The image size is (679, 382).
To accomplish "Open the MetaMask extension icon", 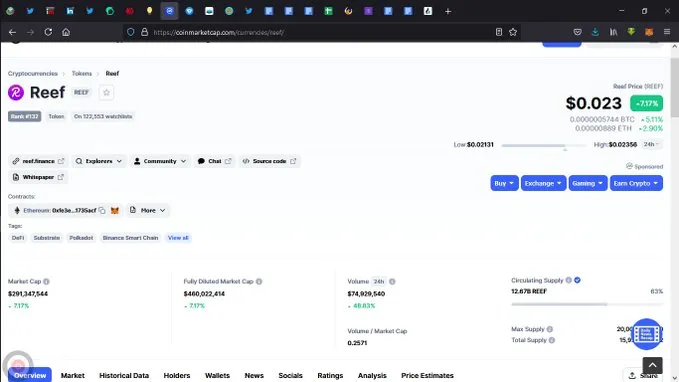I will tap(649, 32).
